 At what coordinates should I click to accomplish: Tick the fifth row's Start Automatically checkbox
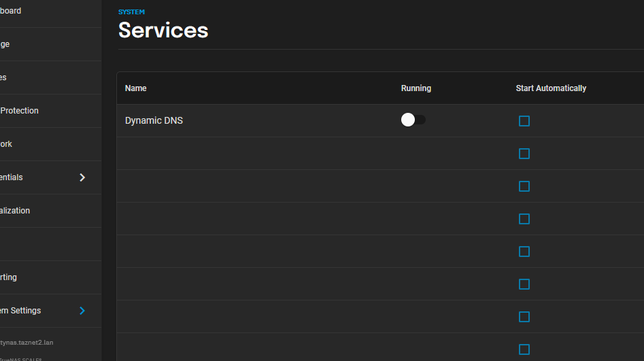(524, 252)
